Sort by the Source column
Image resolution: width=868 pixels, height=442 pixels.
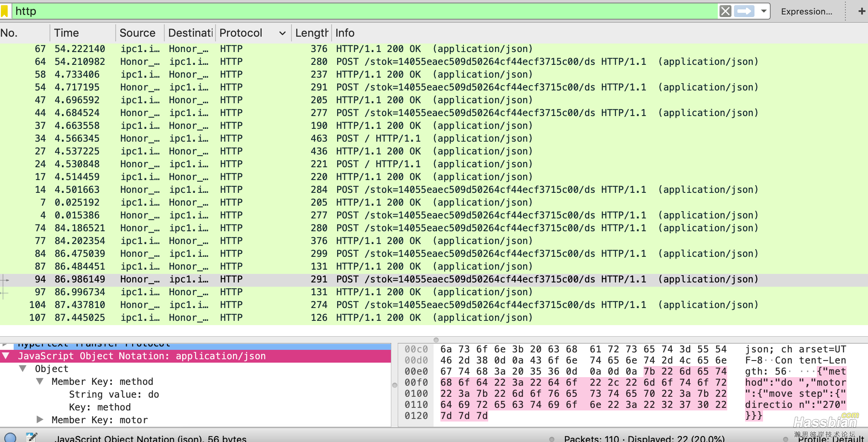pyautogui.click(x=140, y=33)
